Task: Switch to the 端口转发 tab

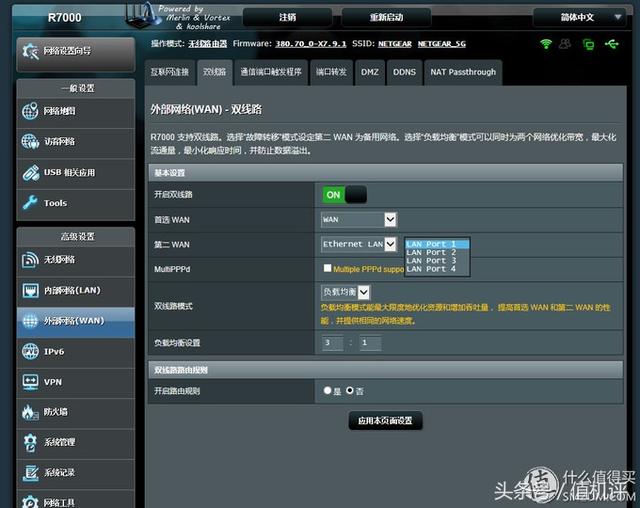Action: [331, 72]
